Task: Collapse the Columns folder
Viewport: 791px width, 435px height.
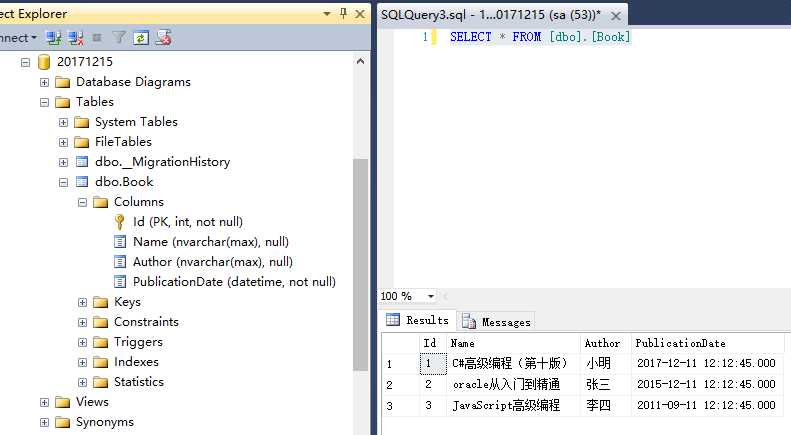Action: pos(82,202)
